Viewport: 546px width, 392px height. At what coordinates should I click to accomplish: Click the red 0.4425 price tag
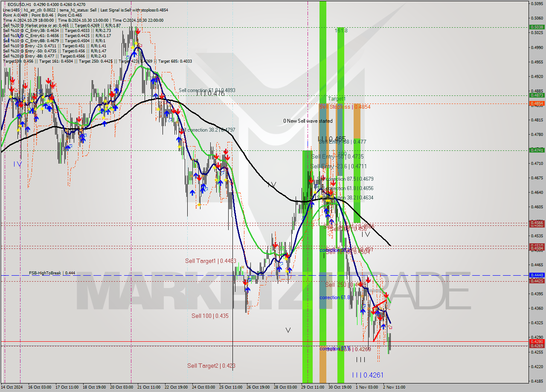click(537, 281)
